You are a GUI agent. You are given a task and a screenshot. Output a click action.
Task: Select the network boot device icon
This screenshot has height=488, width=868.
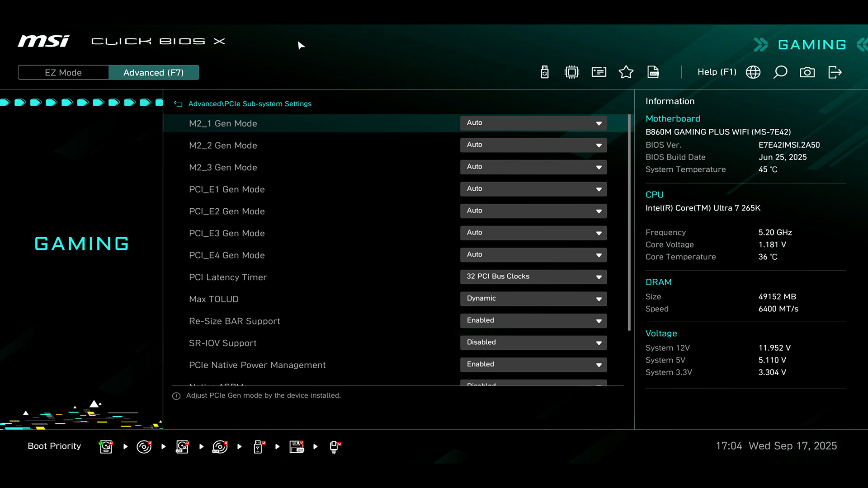click(335, 446)
